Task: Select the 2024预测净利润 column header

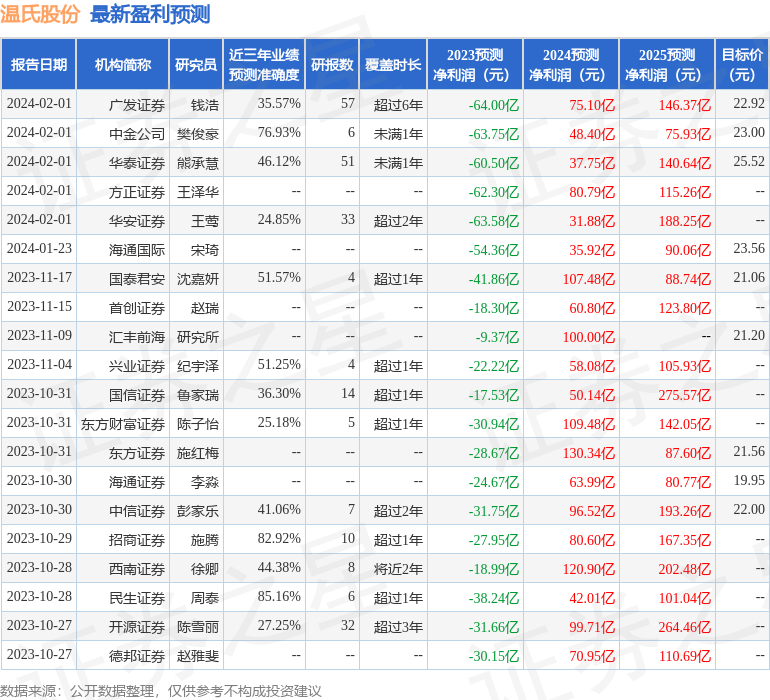Action: click(x=571, y=64)
